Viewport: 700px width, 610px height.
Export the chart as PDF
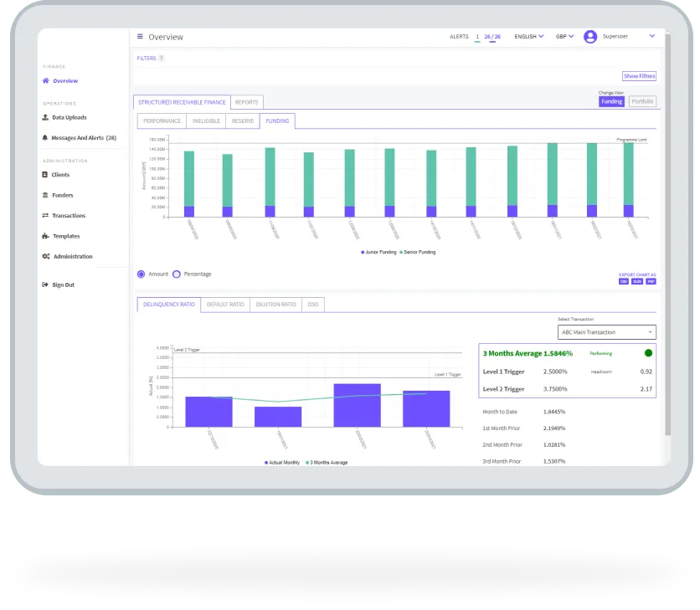pos(651,281)
